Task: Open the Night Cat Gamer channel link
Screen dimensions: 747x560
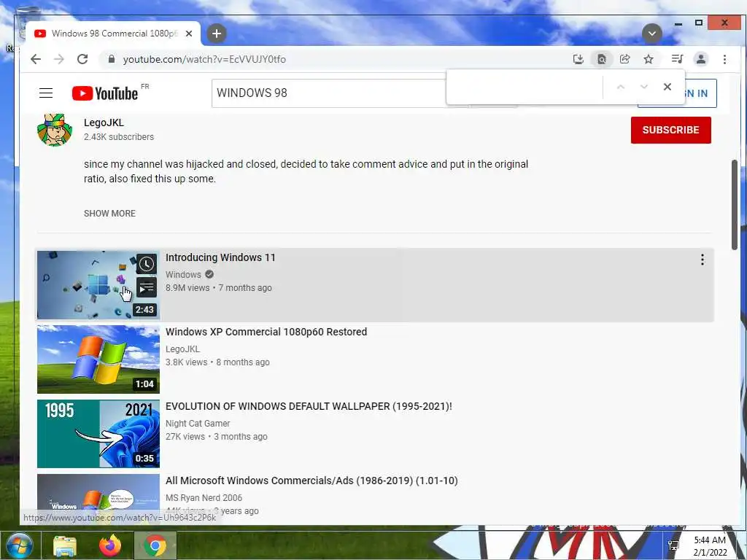Action: (x=198, y=424)
